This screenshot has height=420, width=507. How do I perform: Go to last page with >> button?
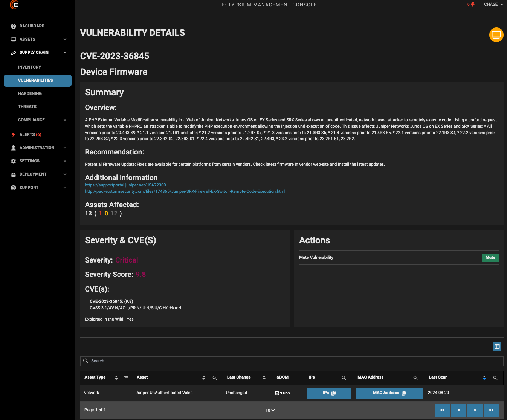pyautogui.click(x=491, y=410)
